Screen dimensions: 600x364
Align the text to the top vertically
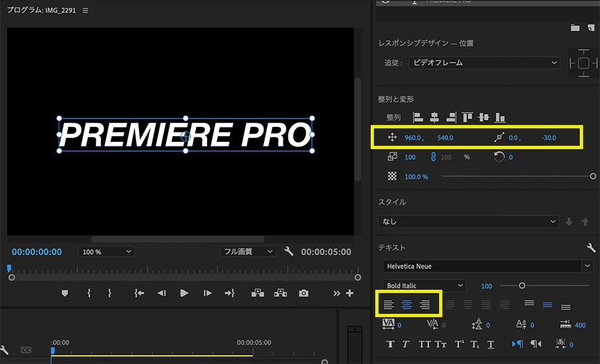(x=529, y=303)
